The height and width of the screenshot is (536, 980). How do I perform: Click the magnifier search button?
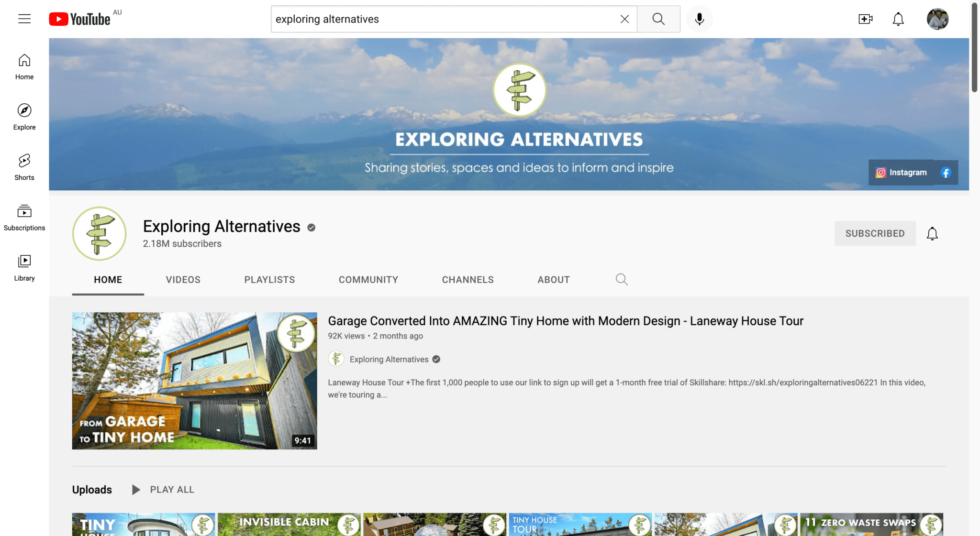(x=658, y=19)
